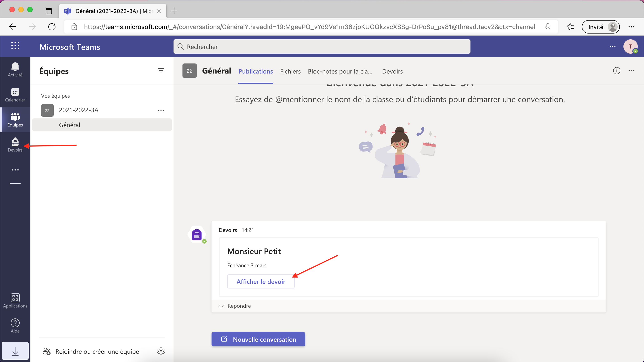Open channel more options ellipsis
Viewport: 644px width, 362px height.
(631, 71)
